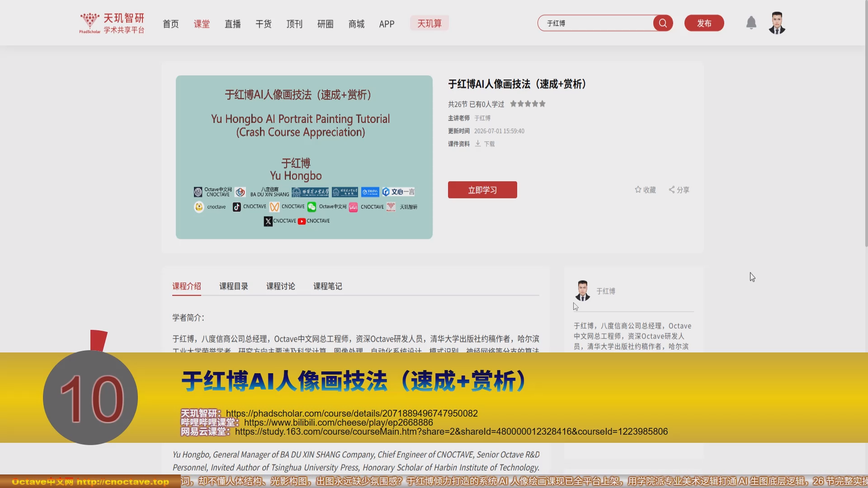Viewport: 868px width, 488px height.
Task: Open the 课堂 navigation item
Action: click(202, 24)
